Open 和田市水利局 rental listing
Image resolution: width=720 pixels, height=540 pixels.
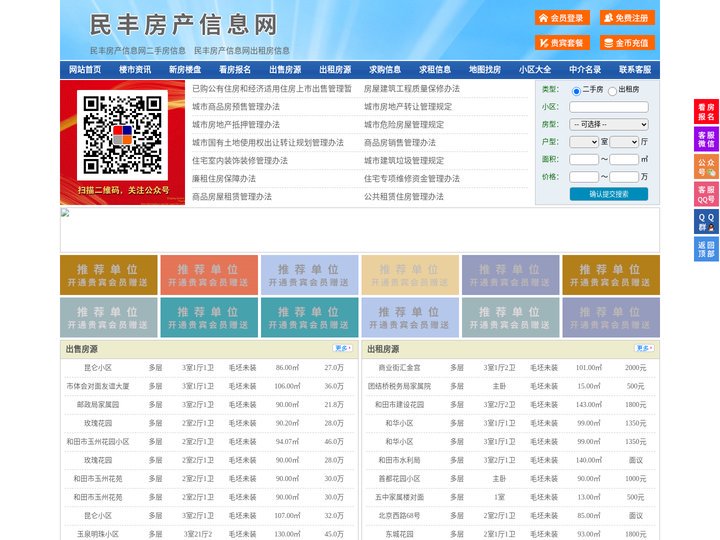[x=399, y=460]
